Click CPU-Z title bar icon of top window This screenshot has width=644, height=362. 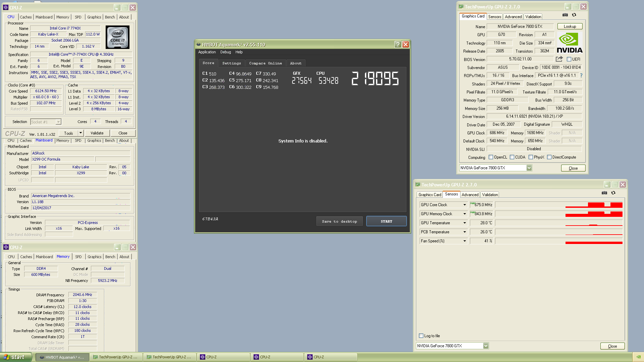6,7
